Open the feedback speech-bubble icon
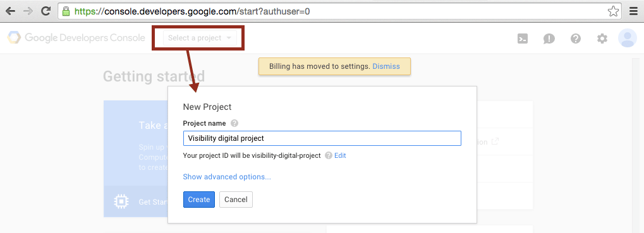Viewport: 644px width, 233px height. tap(549, 39)
